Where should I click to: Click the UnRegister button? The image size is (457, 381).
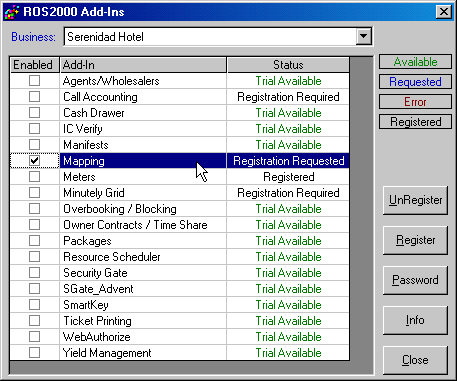(415, 200)
